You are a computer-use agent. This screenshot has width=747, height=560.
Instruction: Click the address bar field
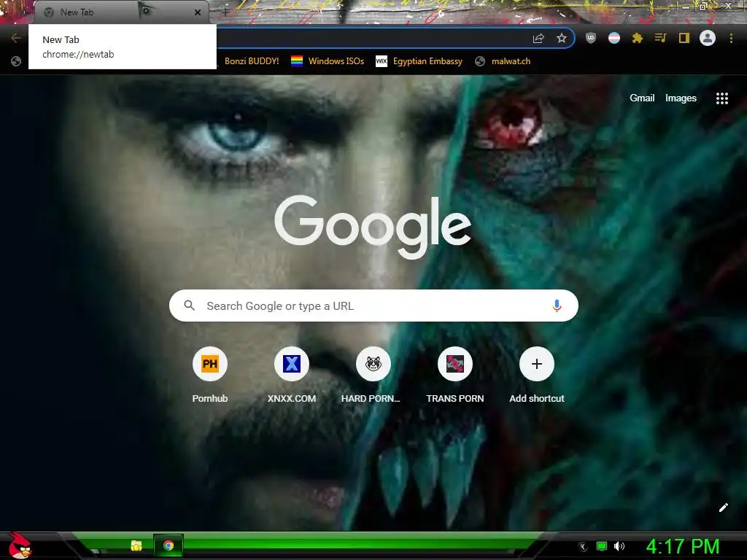click(x=371, y=39)
